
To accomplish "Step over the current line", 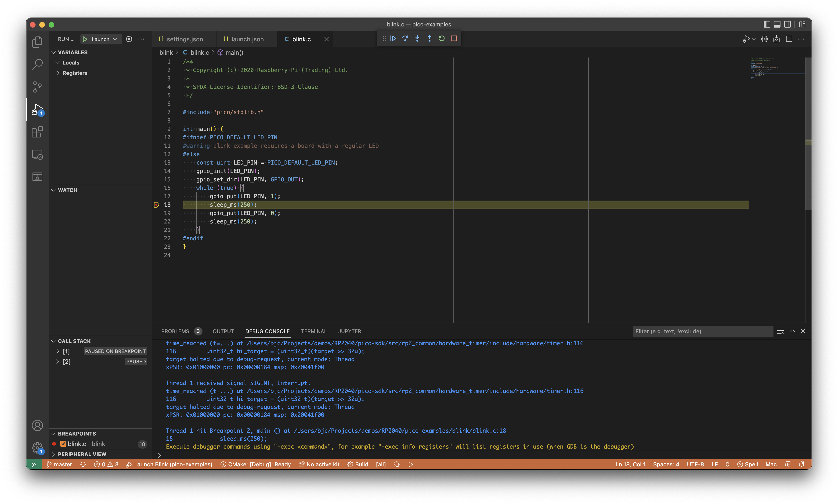I will [405, 39].
